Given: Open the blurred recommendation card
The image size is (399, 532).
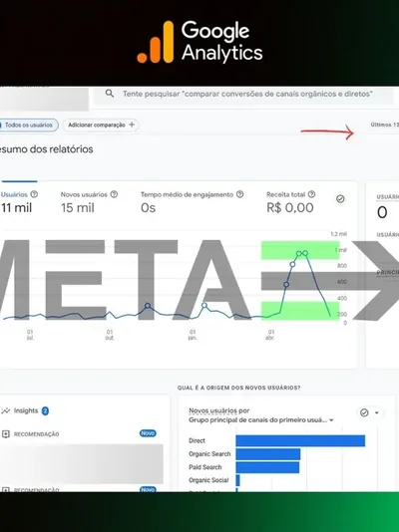Looking at the screenshot, I should tap(82, 463).
